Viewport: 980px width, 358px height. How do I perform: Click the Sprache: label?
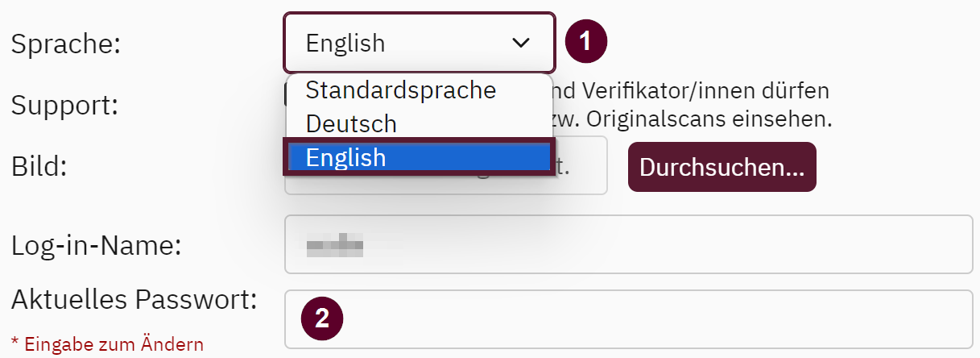[65, 44]
